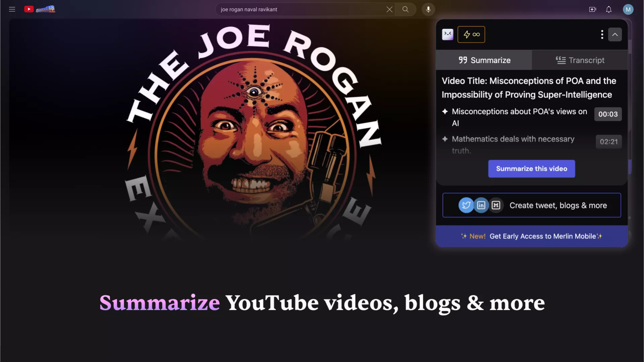The width and height of the screenshot is (644, 362).
Task: Collapse the Merlin panel with chevron
Action: (x=615, y=34)
